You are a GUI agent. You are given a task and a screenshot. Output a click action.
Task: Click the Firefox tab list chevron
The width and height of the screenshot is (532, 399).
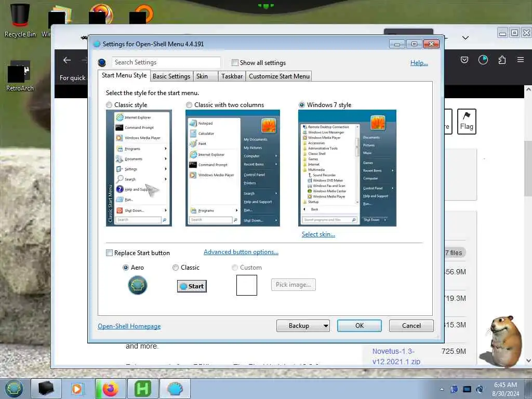point(465,37)
